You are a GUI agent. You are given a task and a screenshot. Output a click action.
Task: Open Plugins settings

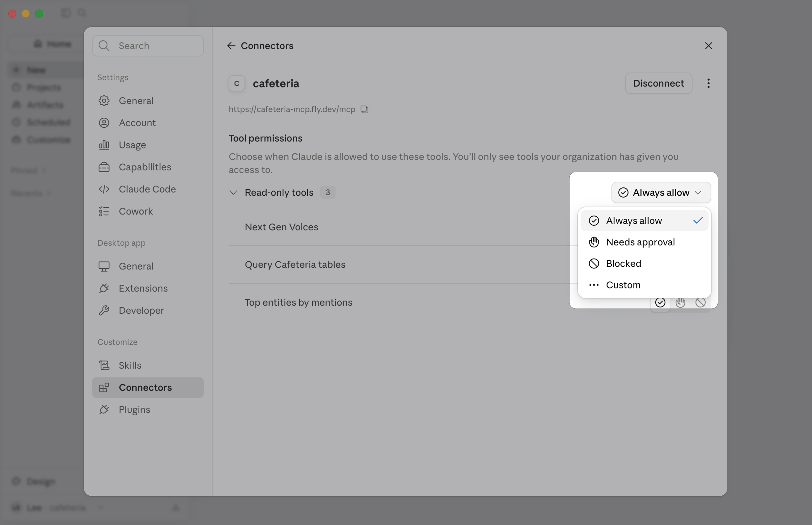tap(148, 410)
